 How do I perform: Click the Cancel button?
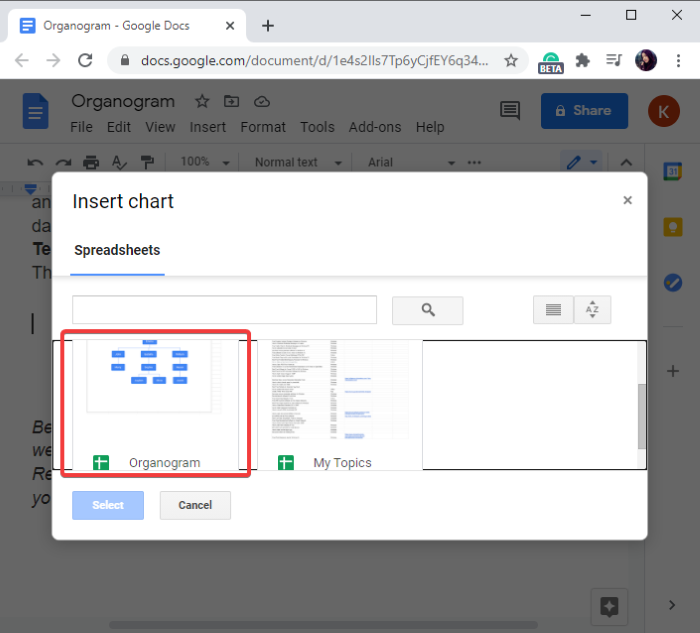(195, 505)
